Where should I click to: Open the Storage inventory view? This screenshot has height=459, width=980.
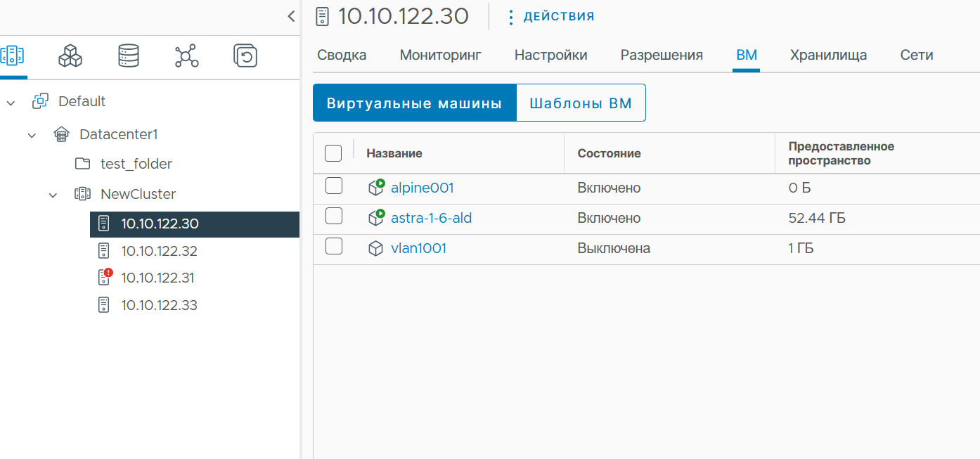[x=129, y=56]
